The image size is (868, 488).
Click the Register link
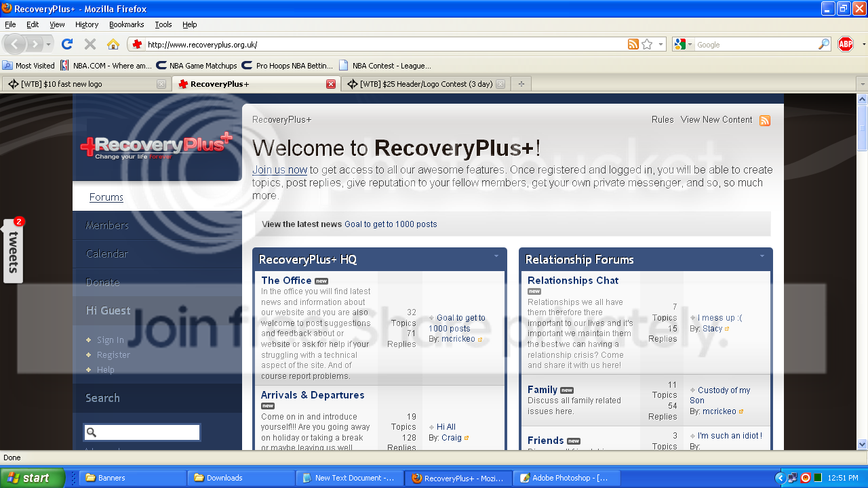point(113,354)
